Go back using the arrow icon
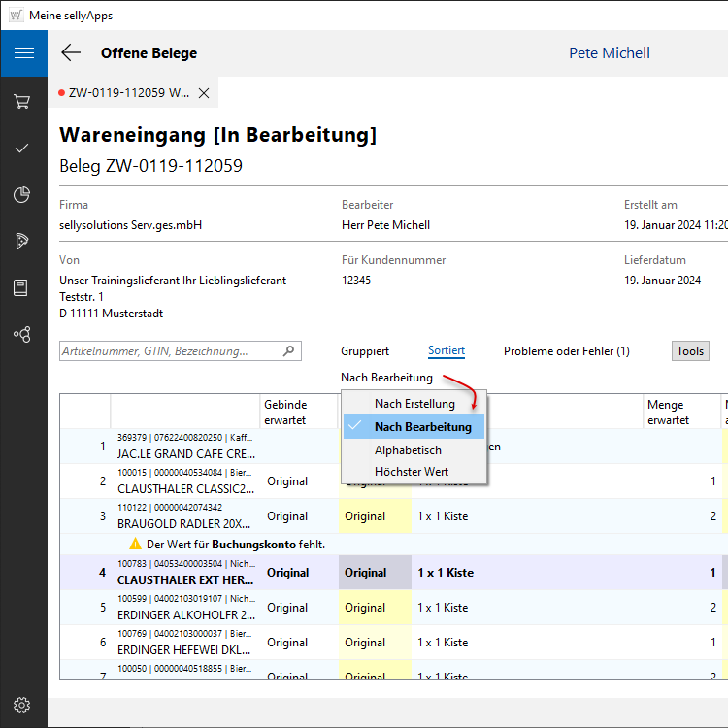 tap(71, 53)
